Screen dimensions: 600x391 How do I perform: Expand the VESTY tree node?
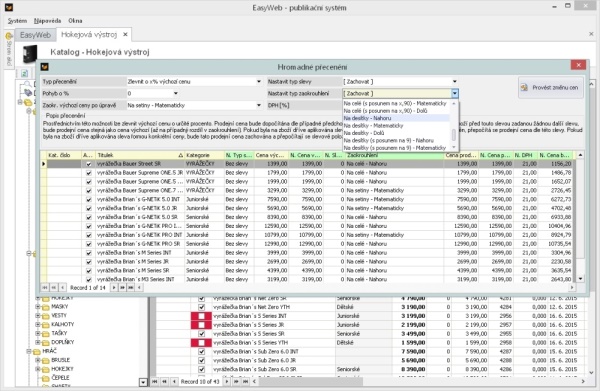pyautogui.click(x=38, y=315)
